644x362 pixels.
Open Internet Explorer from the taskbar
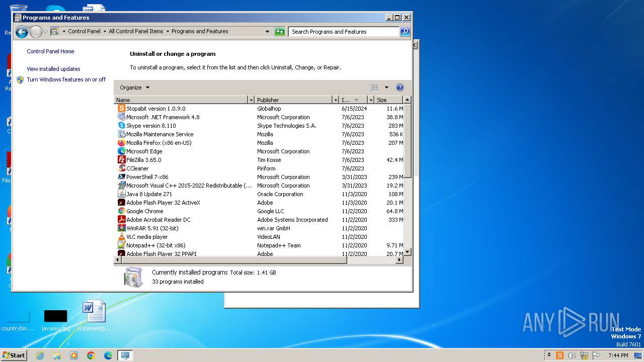(40, 355)
